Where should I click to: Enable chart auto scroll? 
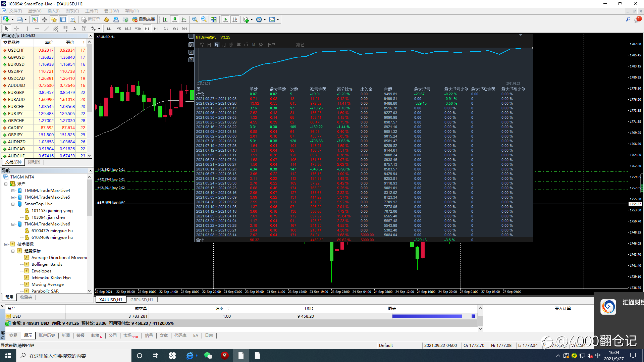(x=225, y=19)
